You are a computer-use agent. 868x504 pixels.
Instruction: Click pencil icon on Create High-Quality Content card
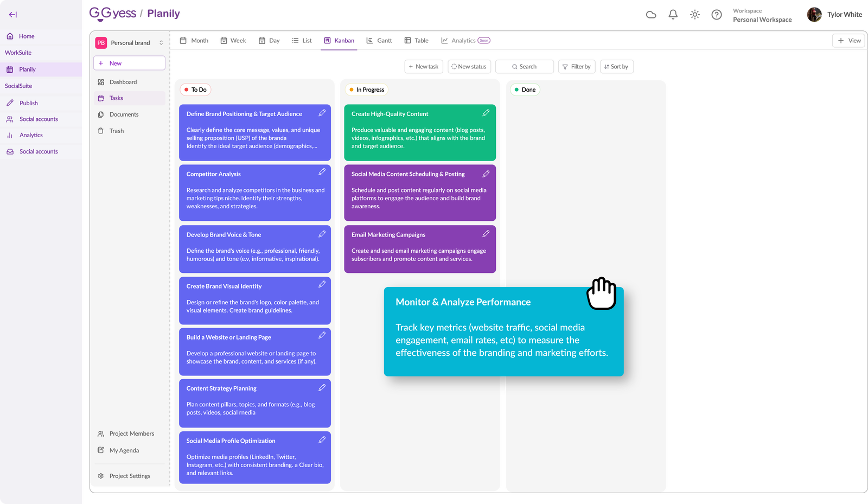coord(486,113)
